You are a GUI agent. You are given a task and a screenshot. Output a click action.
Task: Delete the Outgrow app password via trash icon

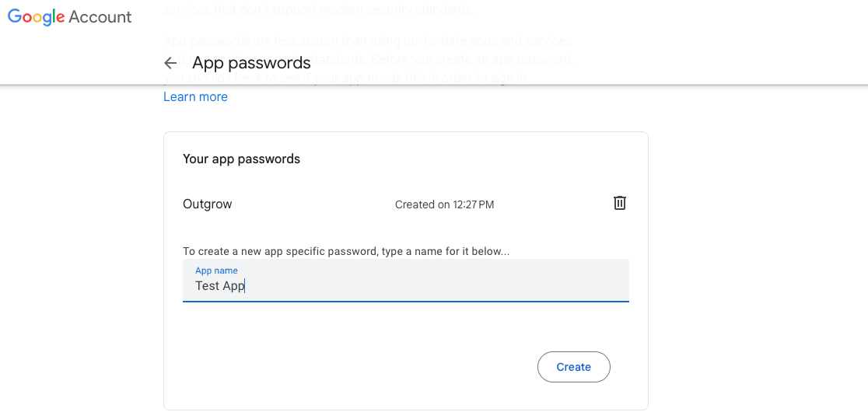pyautogui.click(x=620, y=204)
